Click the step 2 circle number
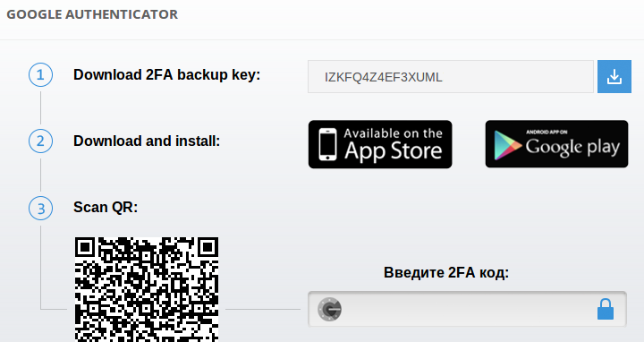 (40, 141)
